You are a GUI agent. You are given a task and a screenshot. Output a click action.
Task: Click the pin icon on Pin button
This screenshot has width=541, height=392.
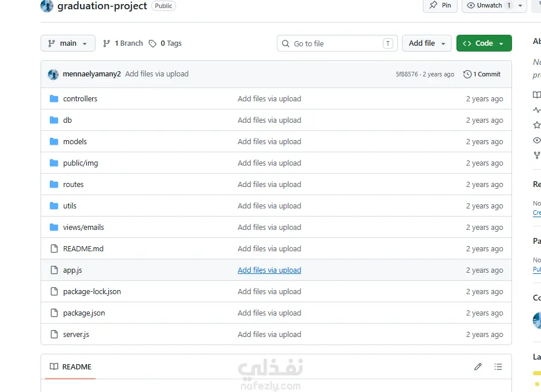433,5
